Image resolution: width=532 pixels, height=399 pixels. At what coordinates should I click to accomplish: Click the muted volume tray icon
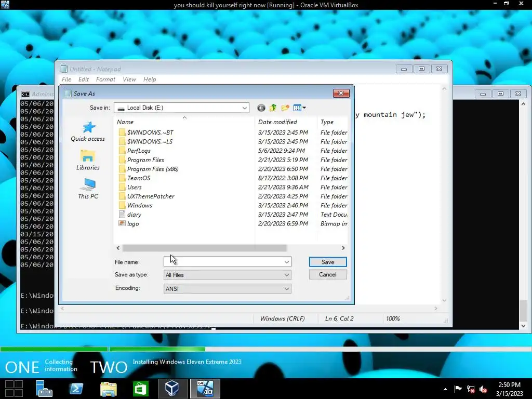(484, 389)
